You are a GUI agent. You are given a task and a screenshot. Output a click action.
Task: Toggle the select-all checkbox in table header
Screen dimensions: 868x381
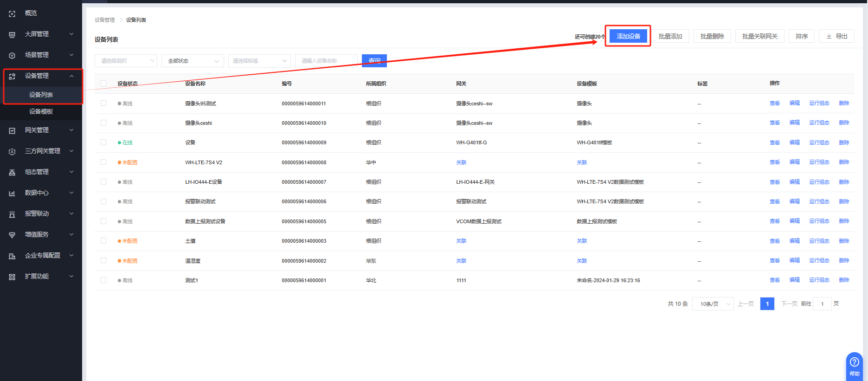click(x=103, y=84)
